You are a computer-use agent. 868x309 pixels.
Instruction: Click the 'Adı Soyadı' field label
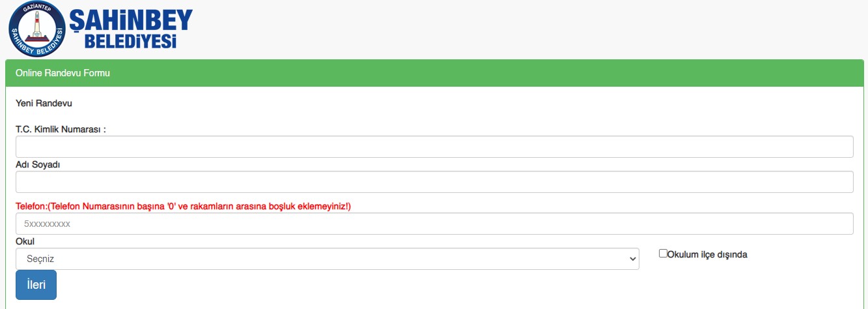pyautogui.click(x=38, y=164)
